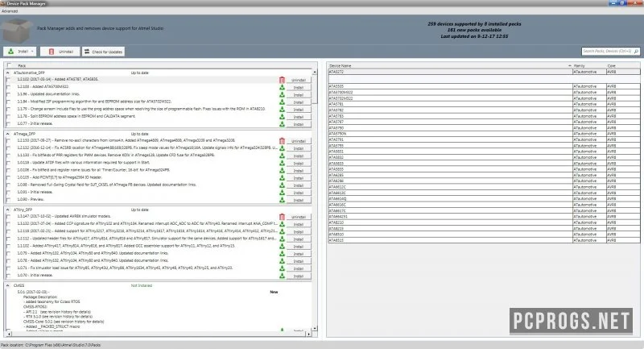This screenshot has width=644, height=349.
Task: Click the red trash icon for ATautomotive_DFP 'Added ATA5787' row
Action: 282,80
